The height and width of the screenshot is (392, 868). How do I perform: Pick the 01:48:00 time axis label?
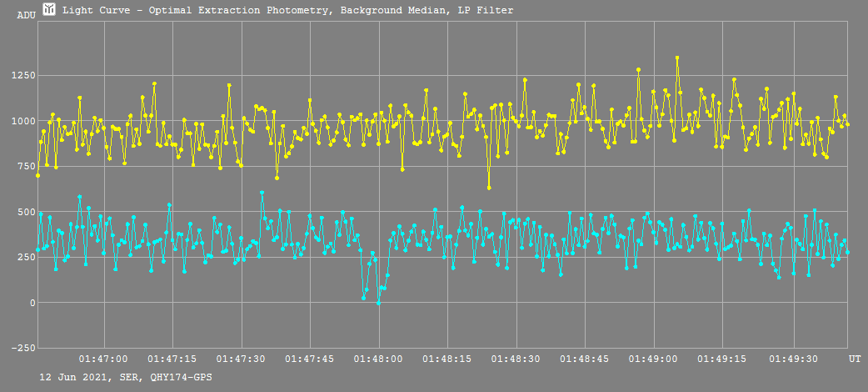379,359
